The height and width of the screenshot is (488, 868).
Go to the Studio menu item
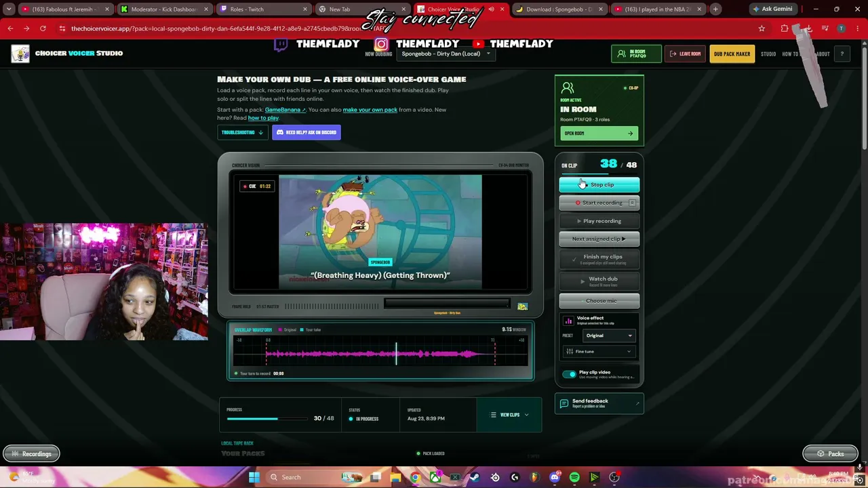[x=768, y=54]
